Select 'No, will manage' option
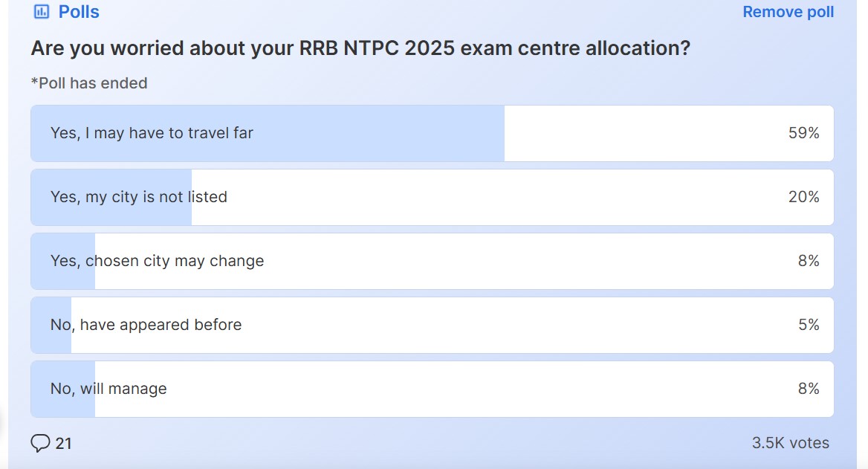This screenshot has height=469, width=868. pyautogui.click(x=108, y=388)
